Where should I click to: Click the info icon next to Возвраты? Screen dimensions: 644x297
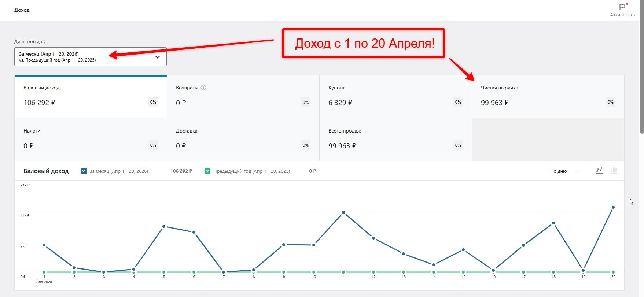point(203,88)
